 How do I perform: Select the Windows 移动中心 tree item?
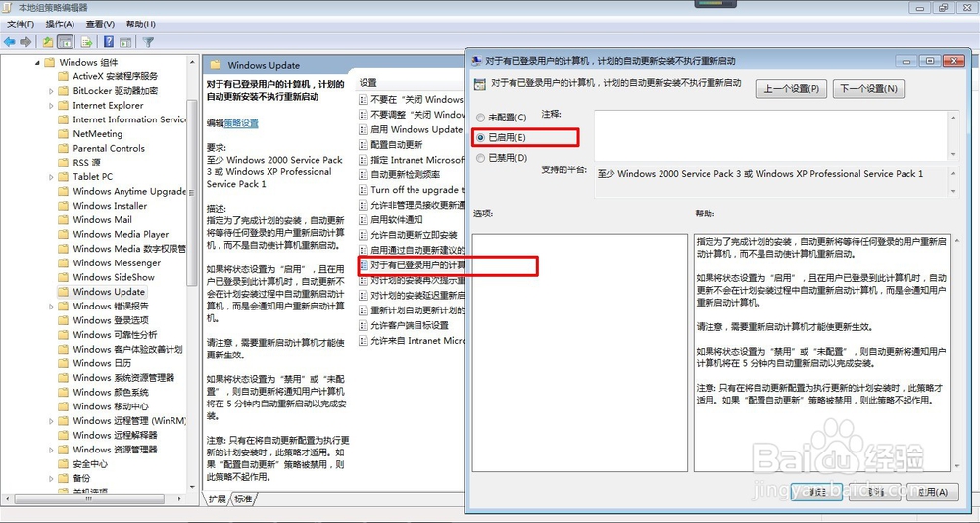(111, 406)
